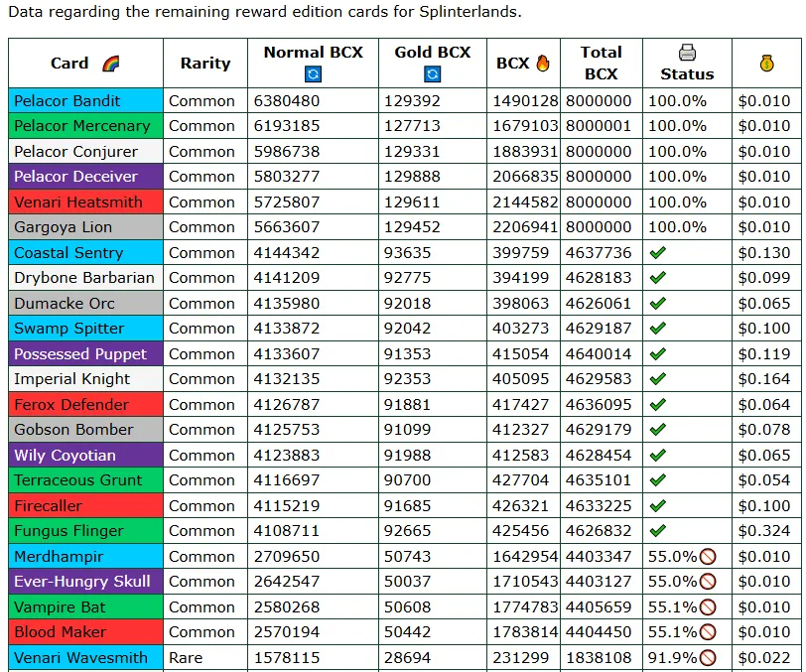
Task: Select the Pelacor Deceiver card cell
Action: 85,177
